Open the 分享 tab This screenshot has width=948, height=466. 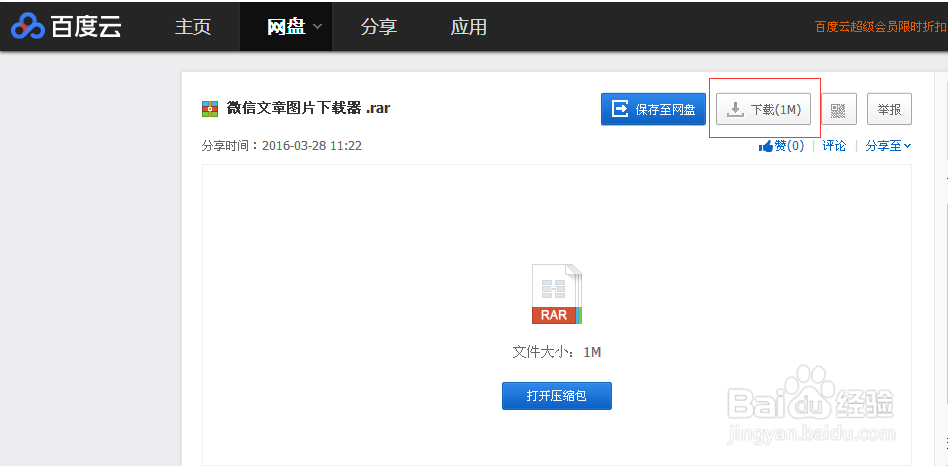coord(378,27)
